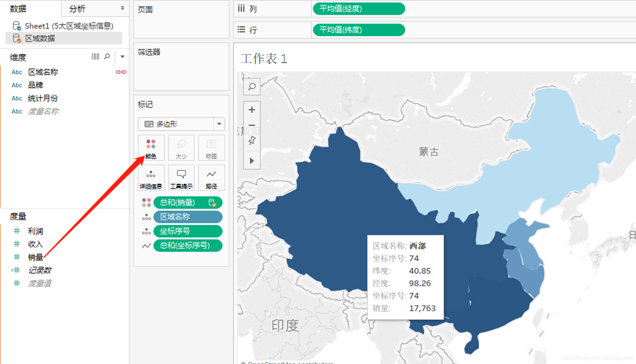The height and width of the screenshot is (364, 636).
Task: Select the 度量值 measure field
Action: tap(40, 284)
